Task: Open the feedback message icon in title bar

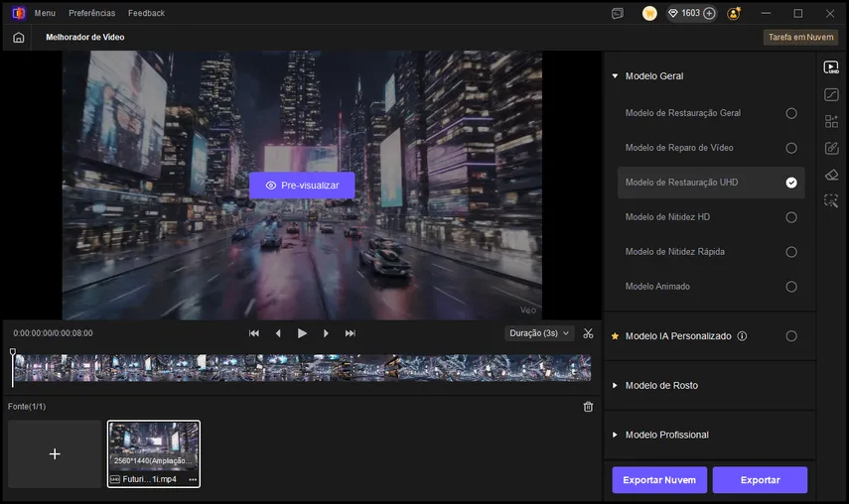Action: pyautogui.click(x=618, y=14)
